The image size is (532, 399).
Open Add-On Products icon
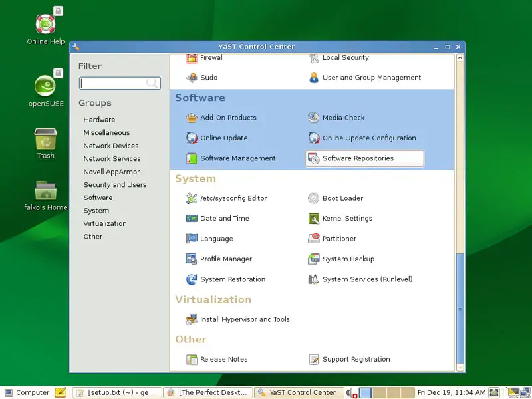coord(192,118)
